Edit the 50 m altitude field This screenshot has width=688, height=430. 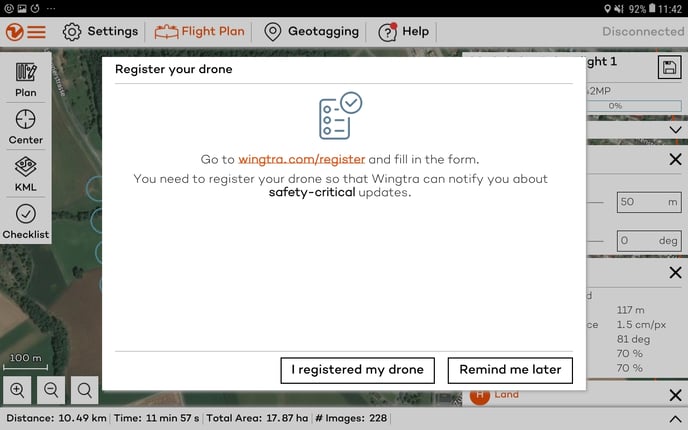(649, 202)
